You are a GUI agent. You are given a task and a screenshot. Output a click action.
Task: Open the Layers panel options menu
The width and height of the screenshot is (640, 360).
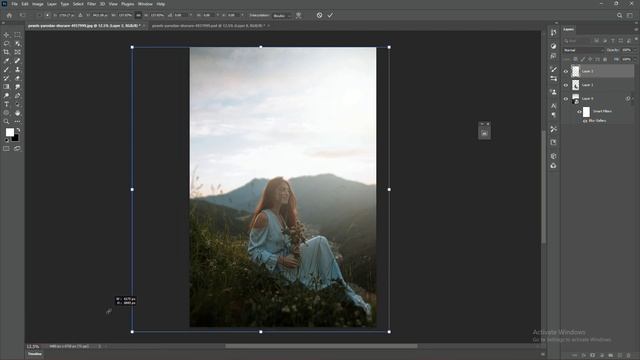636,29
